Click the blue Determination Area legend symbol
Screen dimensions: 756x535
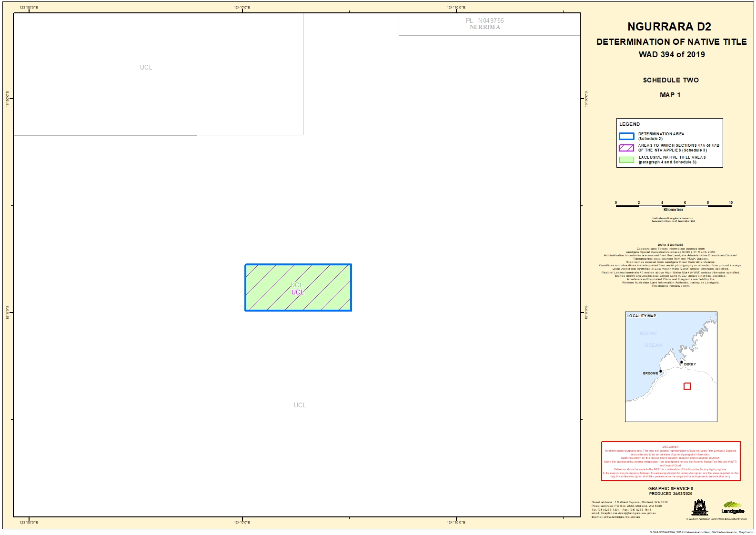pyautogui.click(x=626, y=136)
